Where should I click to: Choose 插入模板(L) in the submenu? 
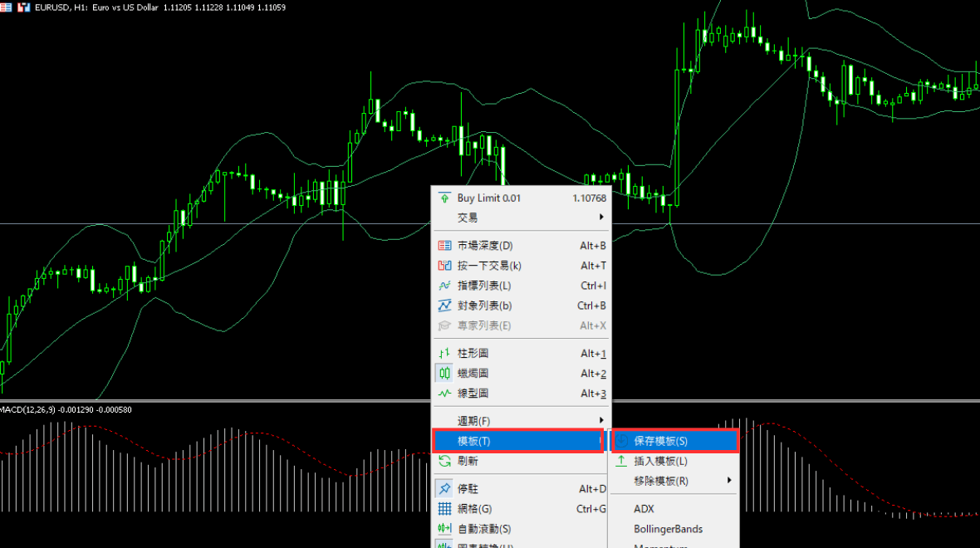pos(675,461)
